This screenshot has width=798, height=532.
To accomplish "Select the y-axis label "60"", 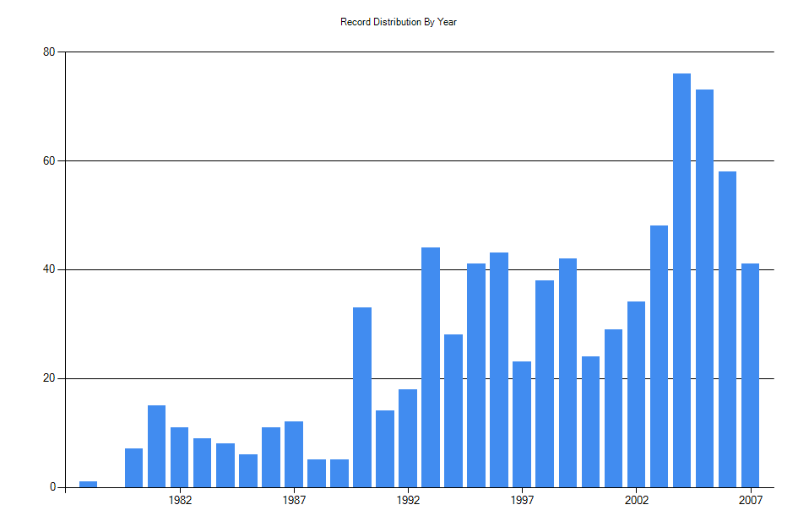I will click(49, 161).
